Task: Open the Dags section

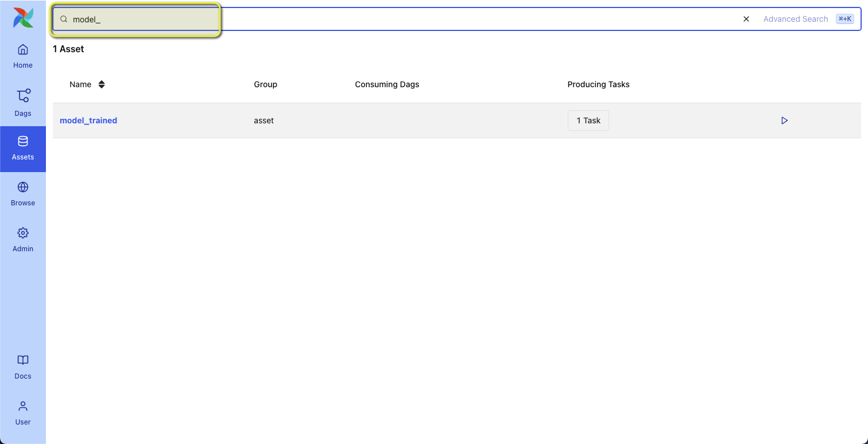Action: (x=23, y=103)
